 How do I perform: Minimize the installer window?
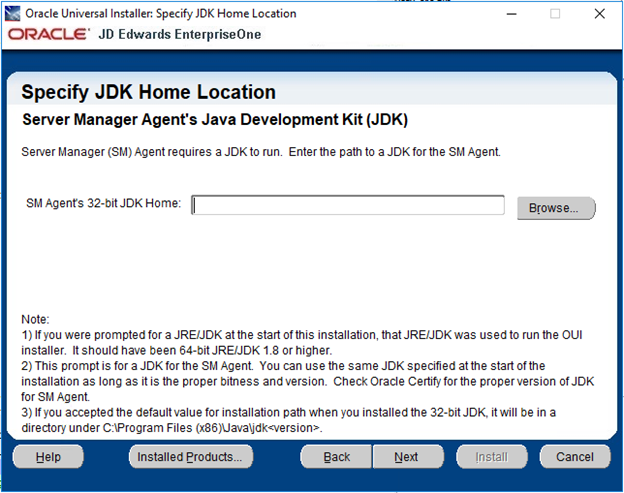click(512, 14)
